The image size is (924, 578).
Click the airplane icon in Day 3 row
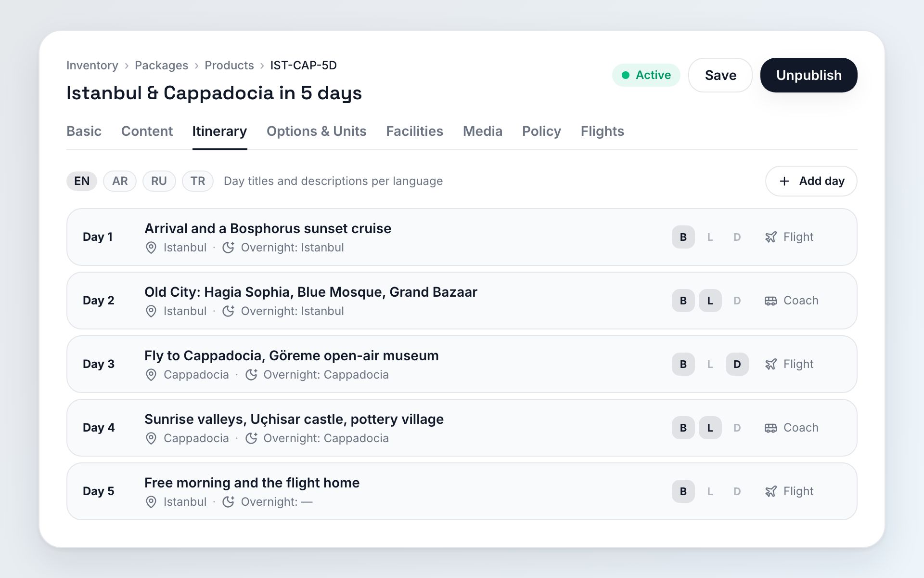coord(771,364)
